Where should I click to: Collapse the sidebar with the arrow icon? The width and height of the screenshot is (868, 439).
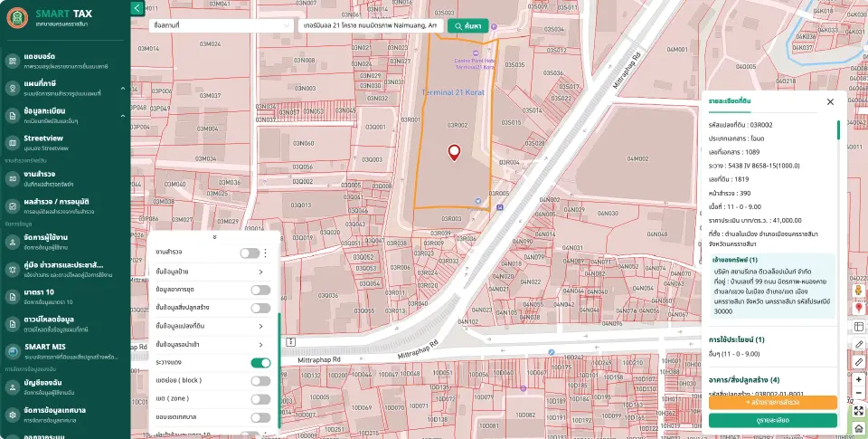[137, 8]
